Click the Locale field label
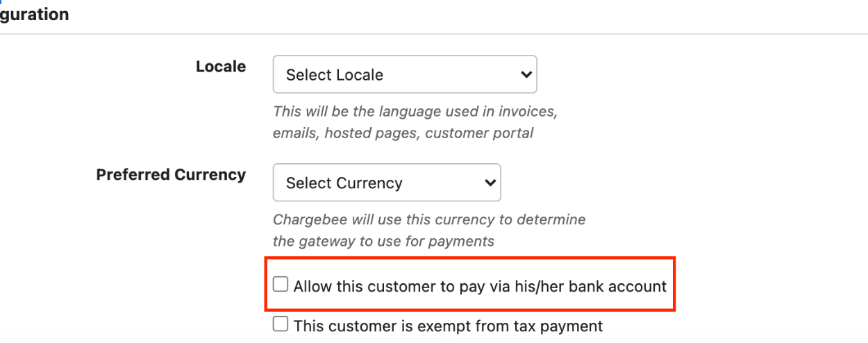 pos(221,67)
